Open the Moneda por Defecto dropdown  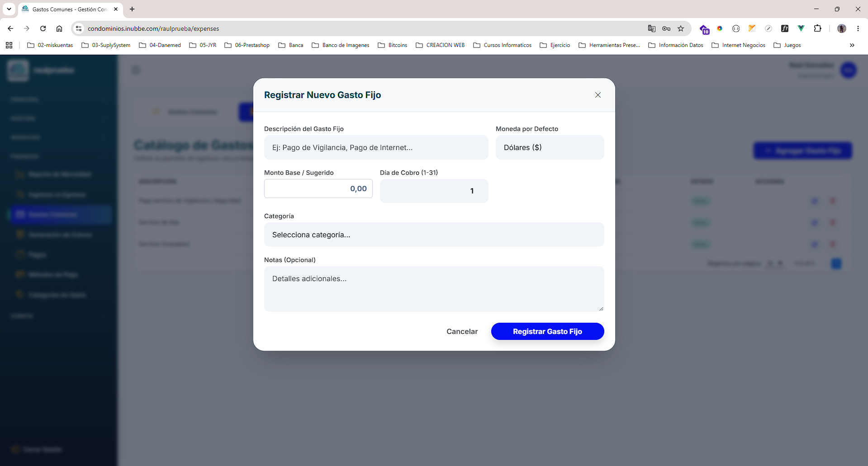(x=550, y=147)
